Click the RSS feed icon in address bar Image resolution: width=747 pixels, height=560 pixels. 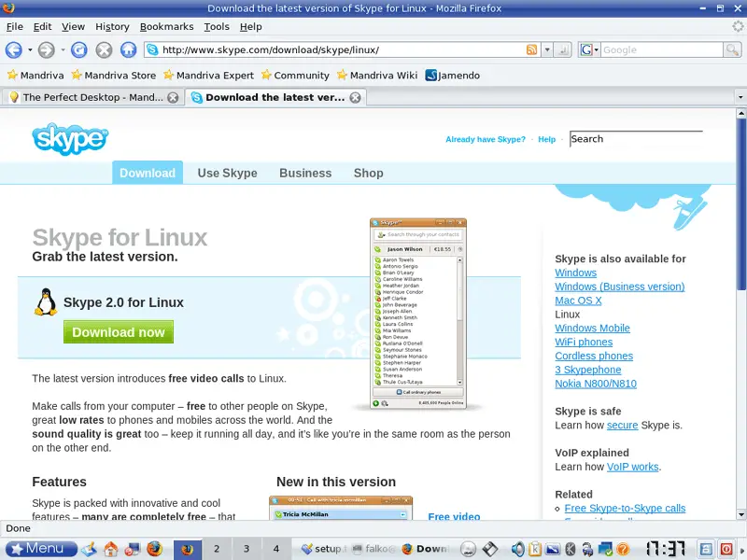pyautogui.click(x=532, y=50)
